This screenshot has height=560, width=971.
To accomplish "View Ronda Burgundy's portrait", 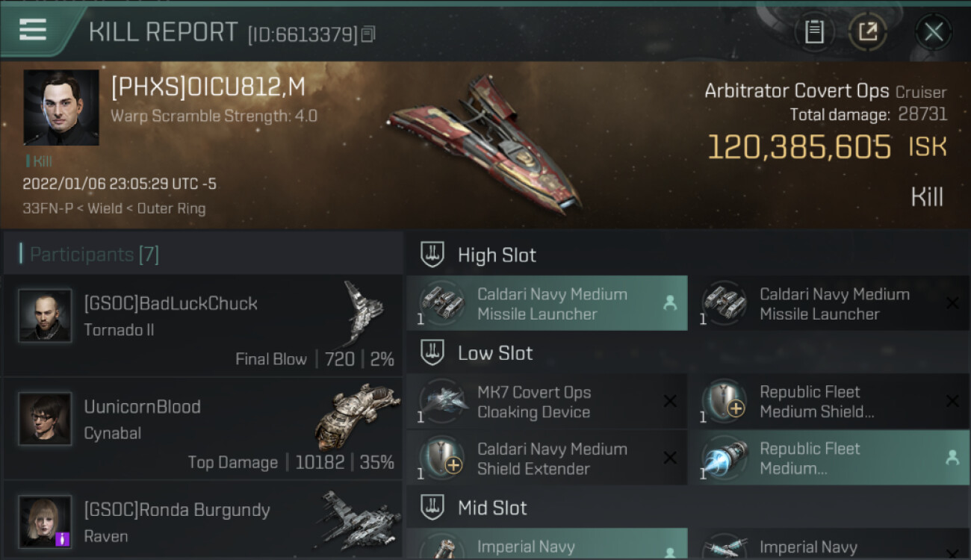I will (x=45, y=521).
